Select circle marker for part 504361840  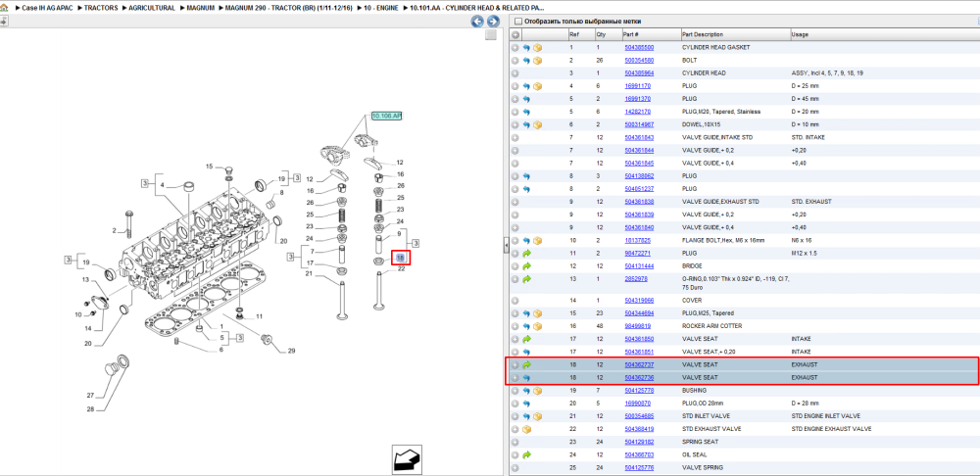click(515, 227)
